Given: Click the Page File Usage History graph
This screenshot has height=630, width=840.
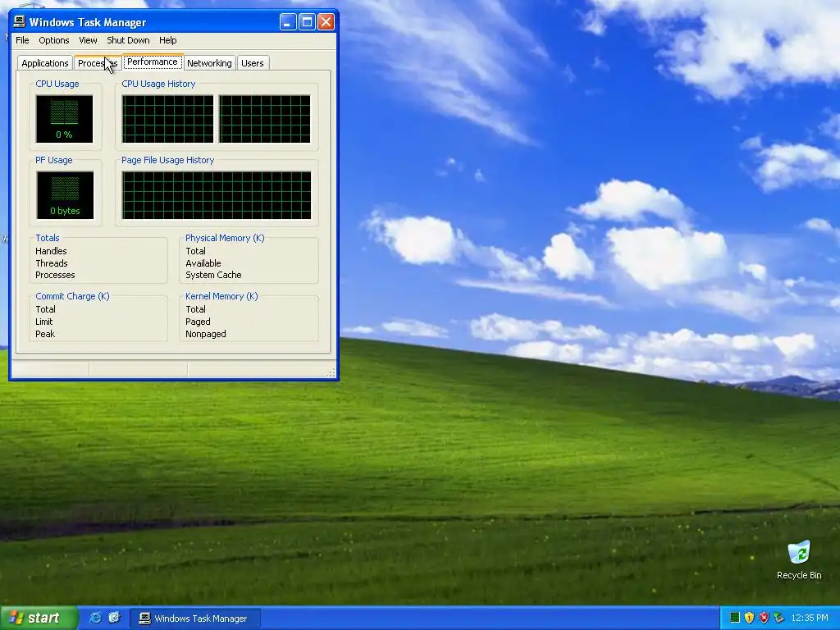Looking at the screenshot, I should tap(217, 195).
